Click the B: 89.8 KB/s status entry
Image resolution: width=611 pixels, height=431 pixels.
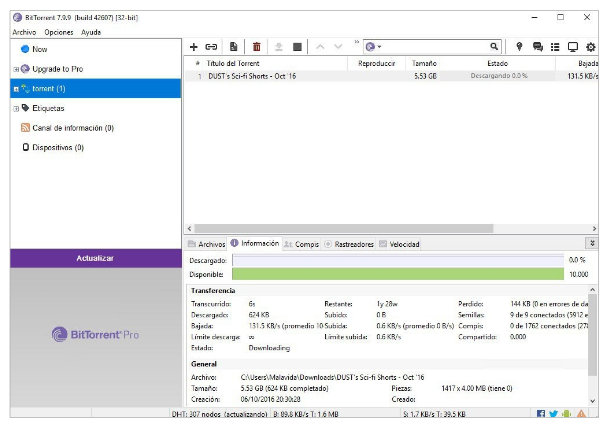pos(306,414)
